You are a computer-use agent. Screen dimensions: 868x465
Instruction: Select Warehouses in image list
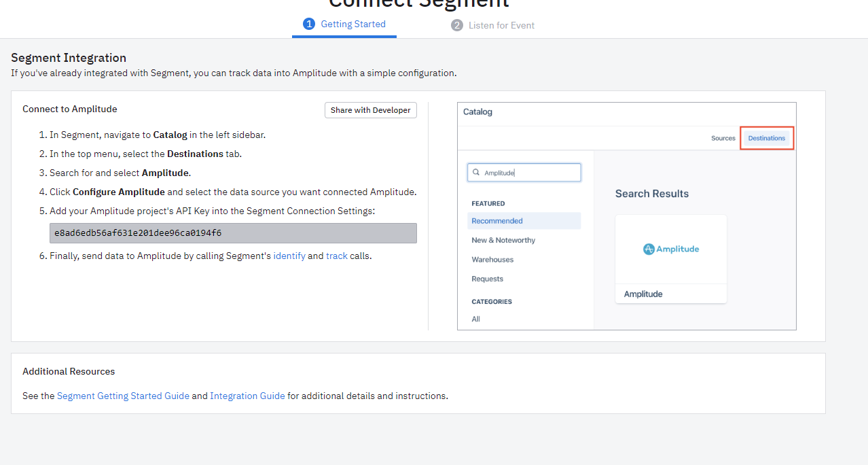[492, 260]
